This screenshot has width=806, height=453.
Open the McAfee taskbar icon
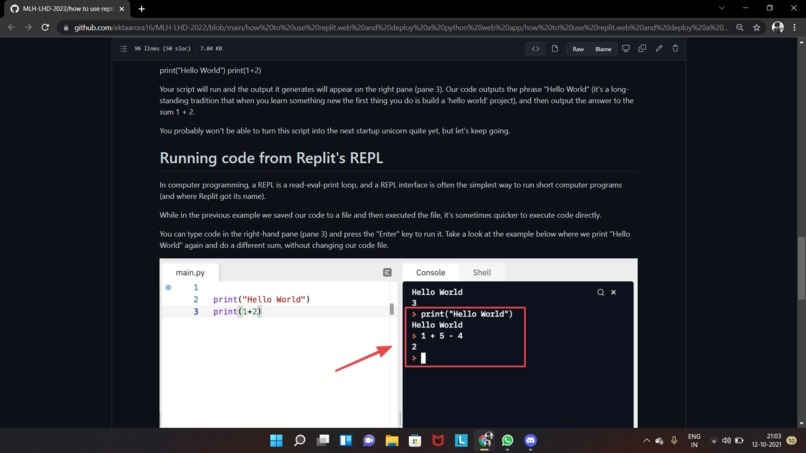[438, 441]
